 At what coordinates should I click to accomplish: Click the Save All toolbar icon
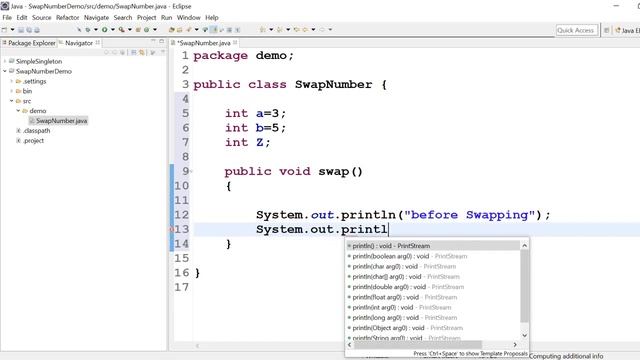coord(29,30)
